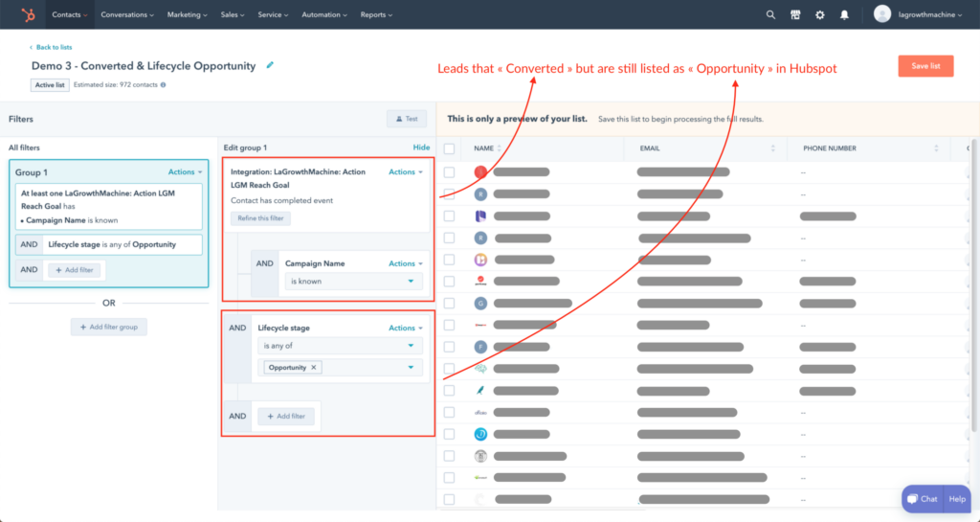Screen dimensions: 980x522
Task: Click the estimated size info icon
Action: pos(163,85)
